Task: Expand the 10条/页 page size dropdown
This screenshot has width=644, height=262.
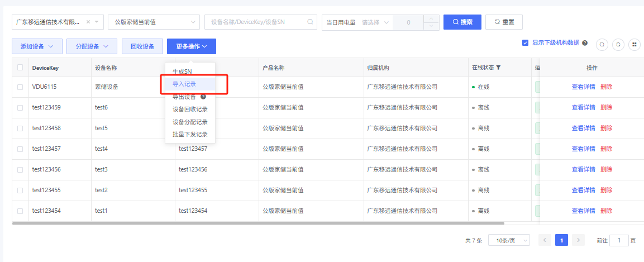Action: (x=509, y=240)
